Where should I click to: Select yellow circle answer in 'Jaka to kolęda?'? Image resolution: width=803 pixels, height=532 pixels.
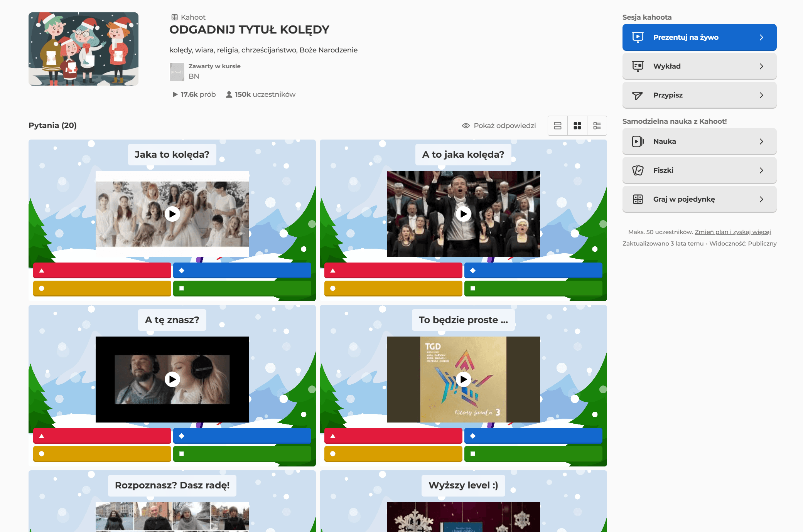click(x=102, y=288)
